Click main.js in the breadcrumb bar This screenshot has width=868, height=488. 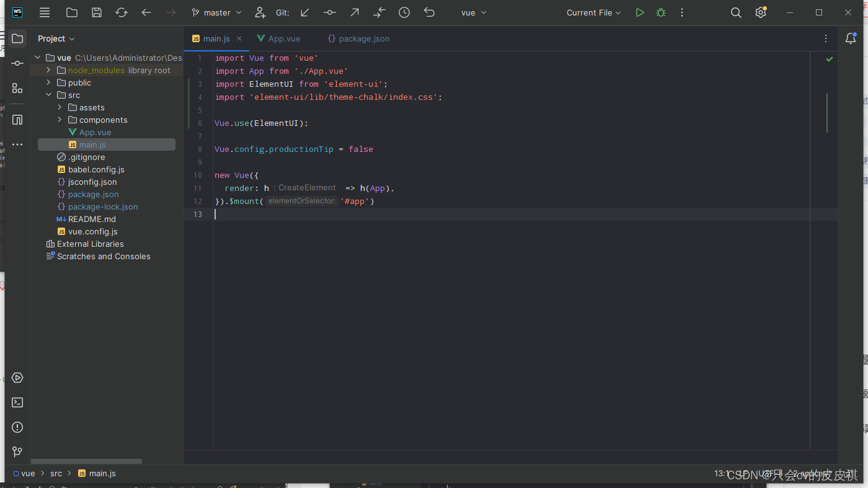click(x=97, y=473)
